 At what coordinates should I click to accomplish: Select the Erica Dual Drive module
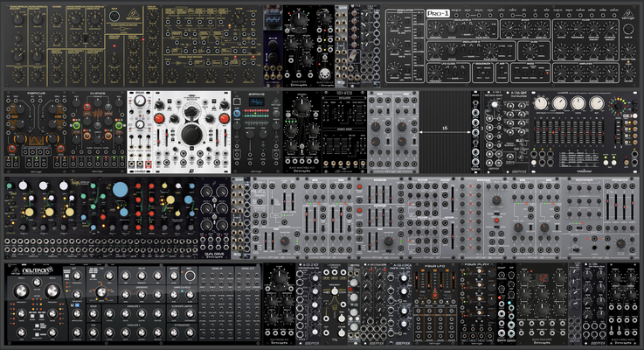tap(215, 218)
